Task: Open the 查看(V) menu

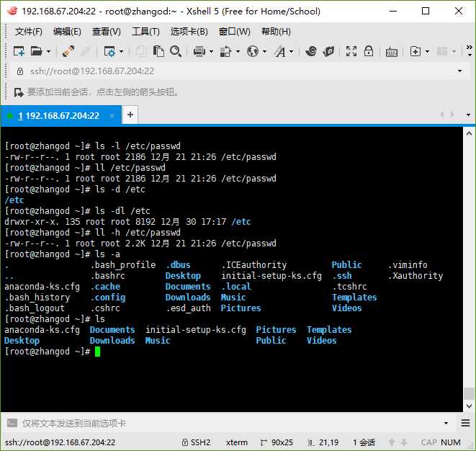Action: point(107,32)
